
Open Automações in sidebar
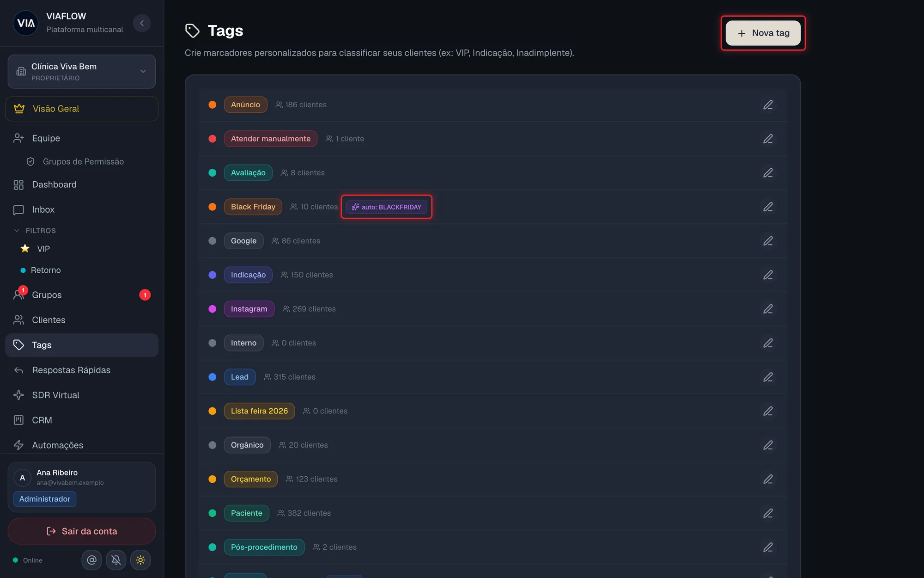click(82, 445)
